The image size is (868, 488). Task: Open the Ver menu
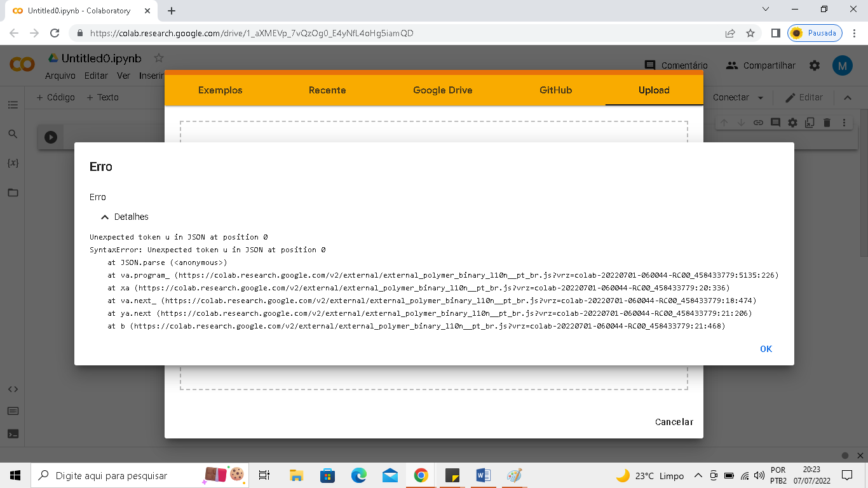pyautogui.click(x=123, y=76)
